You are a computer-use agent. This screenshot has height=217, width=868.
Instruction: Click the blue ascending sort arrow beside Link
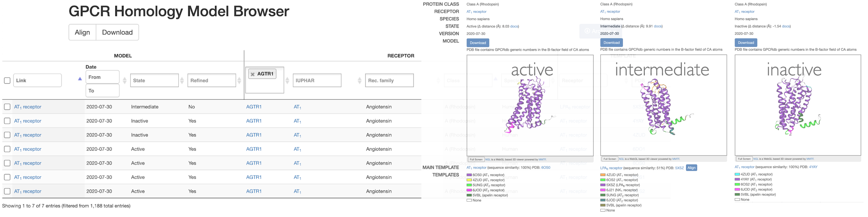[80, 79]
